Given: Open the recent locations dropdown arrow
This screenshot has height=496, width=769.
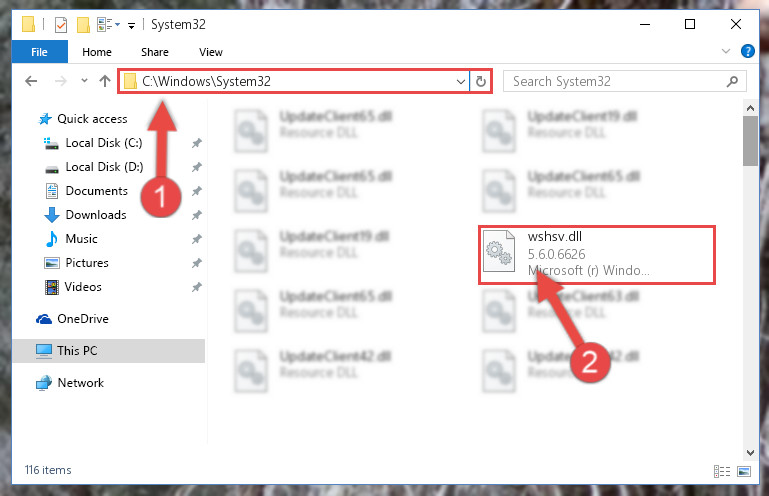Looking at the screenshot, I should 84,81.
